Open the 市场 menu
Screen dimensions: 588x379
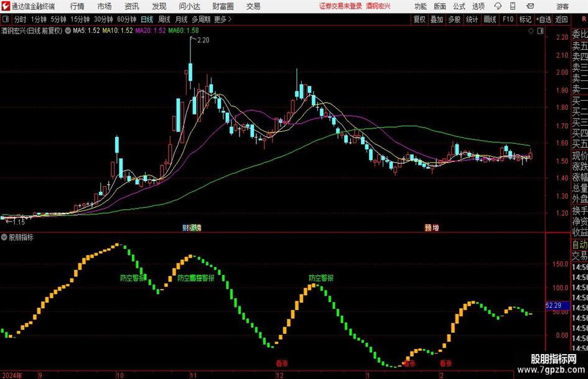pyautogui.click(x=105, y=6)
